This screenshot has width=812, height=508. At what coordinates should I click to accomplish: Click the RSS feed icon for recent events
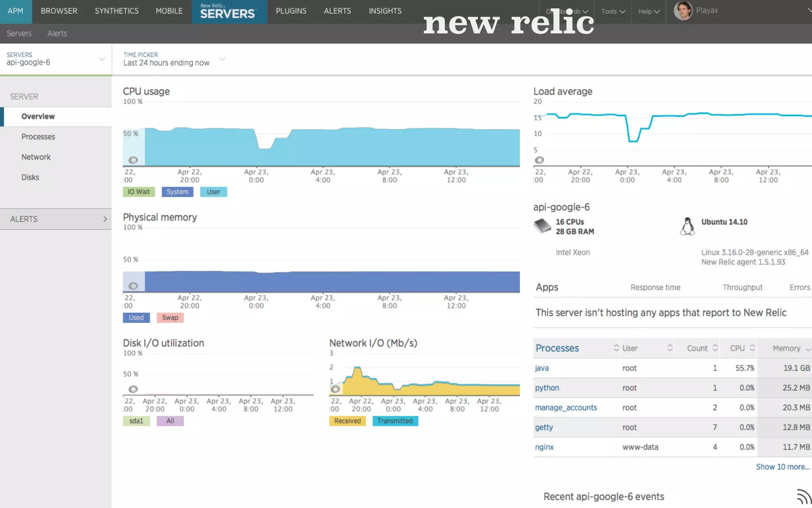point(804,496)
